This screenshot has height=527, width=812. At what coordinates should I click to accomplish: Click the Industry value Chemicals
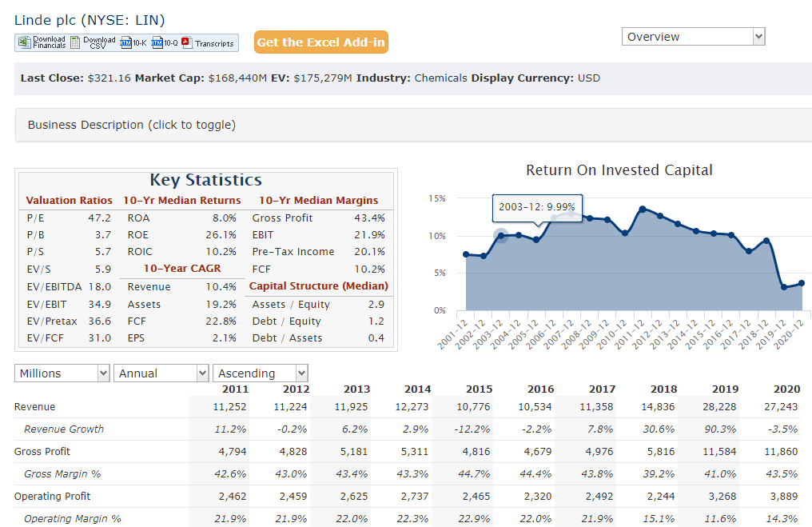click(x=440, y=78)
